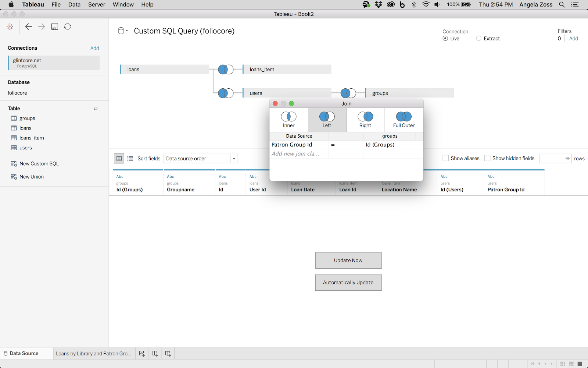Click Update Now button
This screenshot has height=368, width=588.
coord(348,261)
